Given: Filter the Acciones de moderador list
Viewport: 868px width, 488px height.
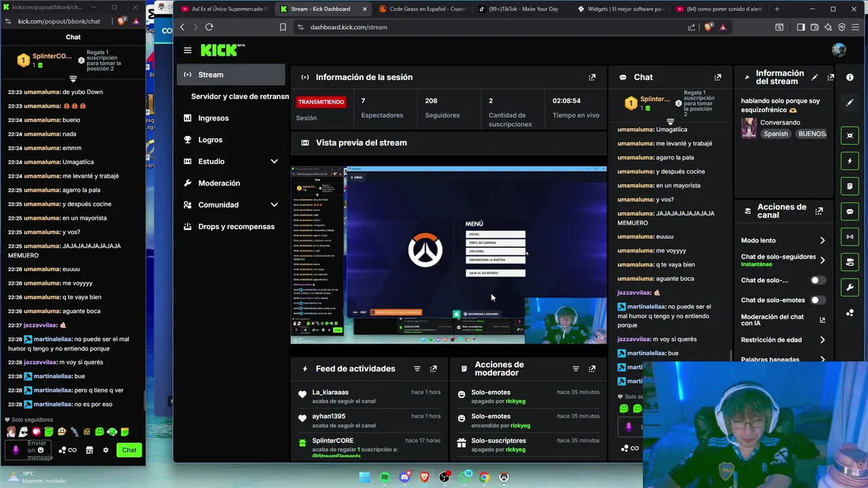Looking at the screenshot, I should point(576,369).
